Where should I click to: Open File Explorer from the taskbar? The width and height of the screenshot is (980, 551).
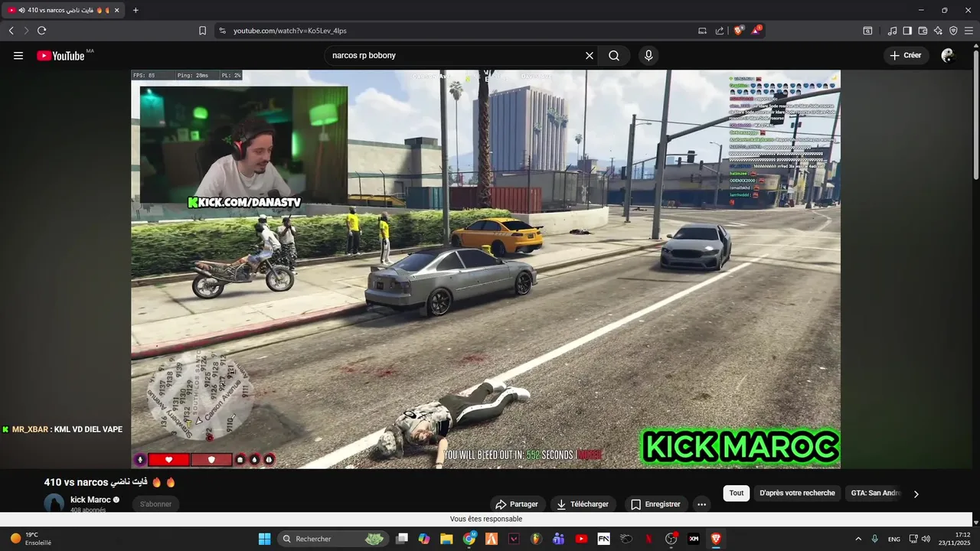pos(446,539)
